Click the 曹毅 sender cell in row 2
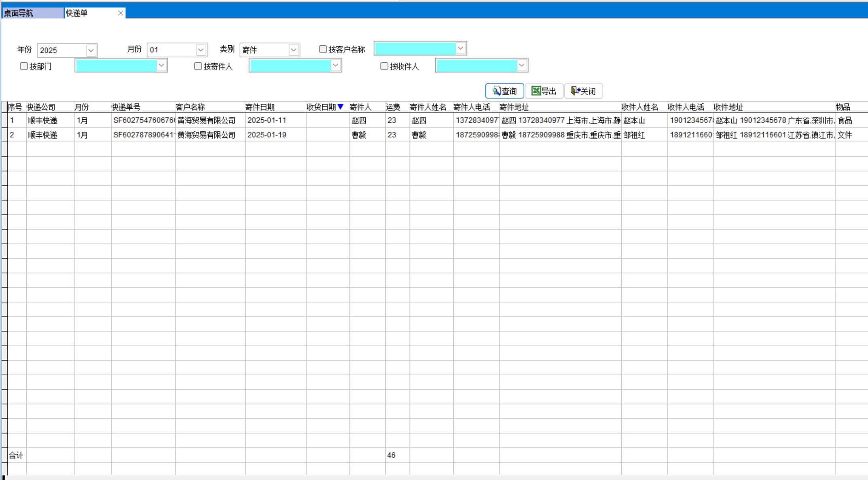 pyautogui.click(x=359, y=135)
